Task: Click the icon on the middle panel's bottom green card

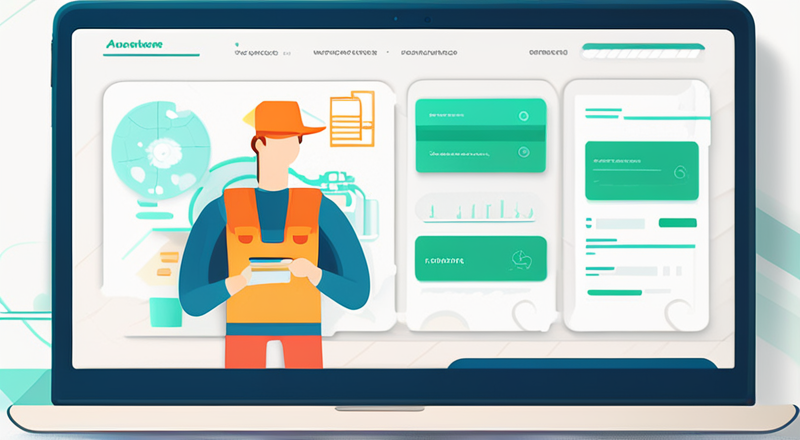Action: (521, 260)
